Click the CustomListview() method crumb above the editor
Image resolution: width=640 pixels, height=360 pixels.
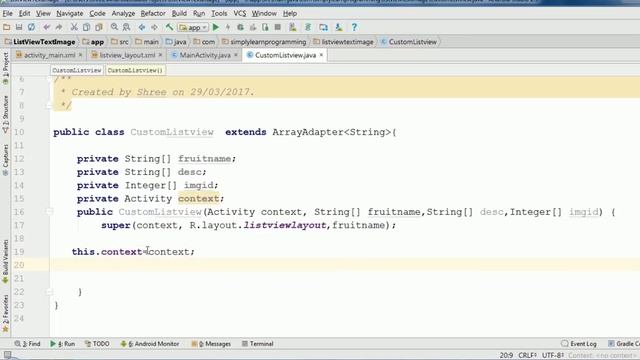tap(135, 70)
